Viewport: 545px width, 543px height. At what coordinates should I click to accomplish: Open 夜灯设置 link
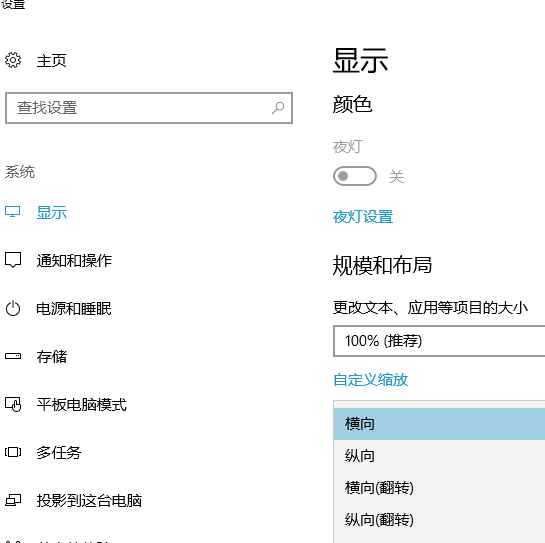[363, 217]
